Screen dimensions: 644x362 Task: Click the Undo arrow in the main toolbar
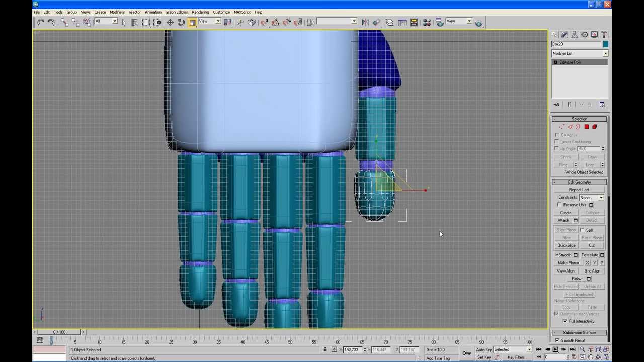pyautogui.click(x=41, y=22)
